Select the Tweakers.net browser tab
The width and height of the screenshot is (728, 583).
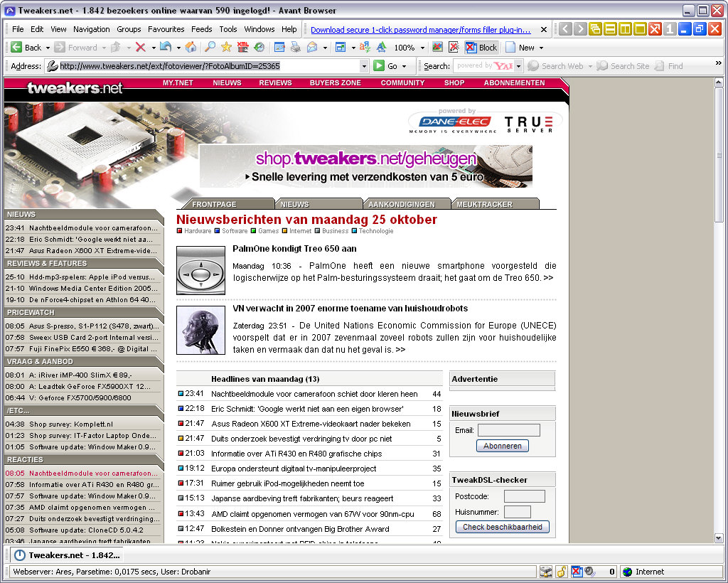68,555
